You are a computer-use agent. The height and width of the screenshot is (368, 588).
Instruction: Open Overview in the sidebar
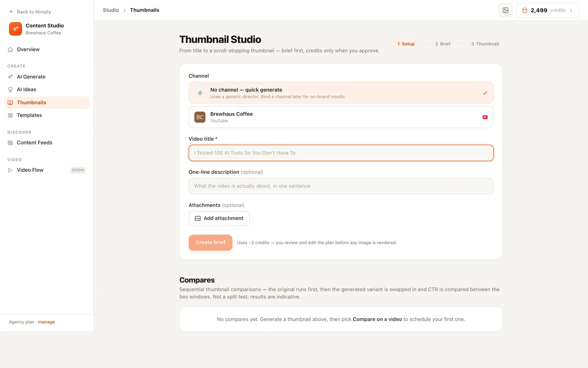[47, 49]
